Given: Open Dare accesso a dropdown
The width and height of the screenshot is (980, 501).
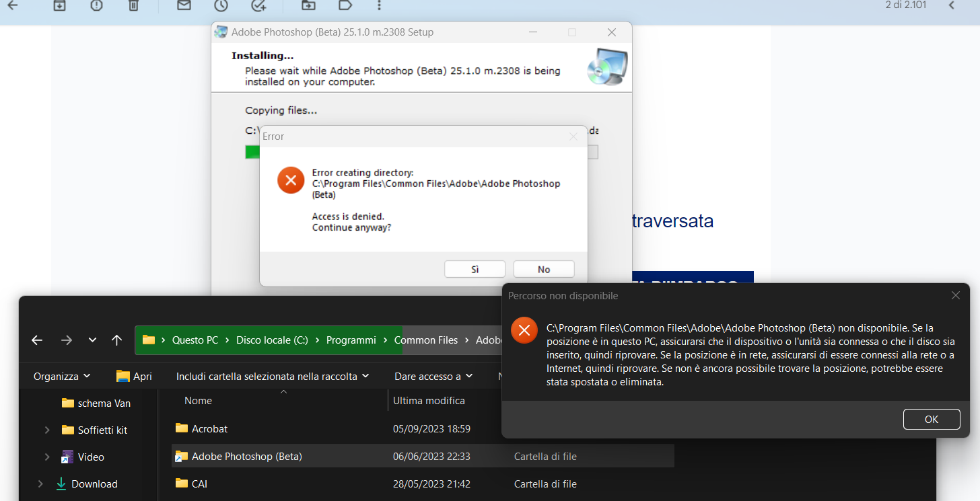Looking at the screenshot, I should click(433, 376).
